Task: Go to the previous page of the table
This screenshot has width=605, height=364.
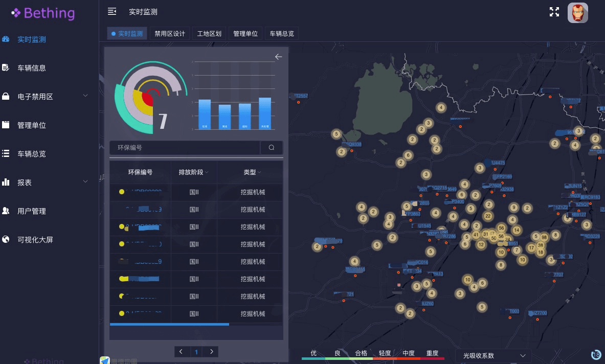Action: pyautogui.click(x=182, y=351)
